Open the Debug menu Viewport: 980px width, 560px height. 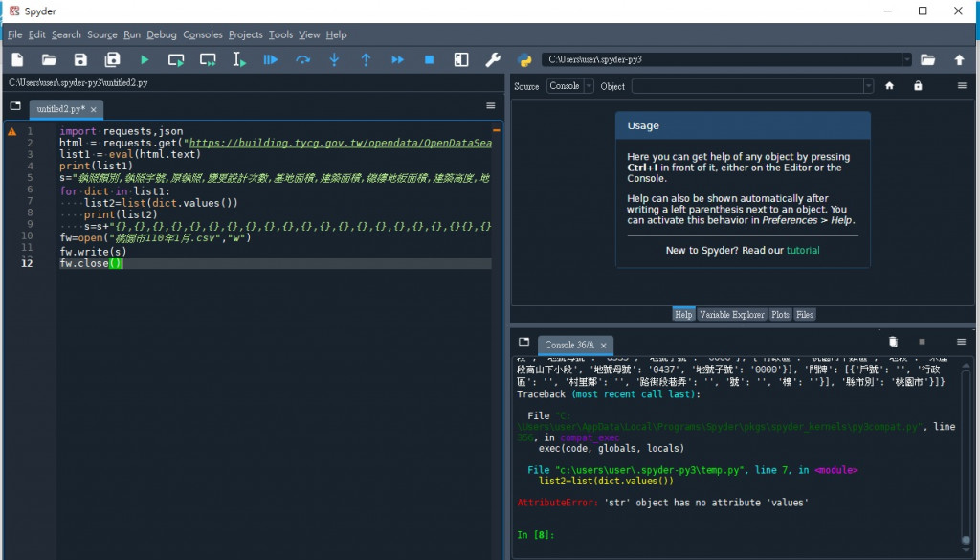(161, 34)
